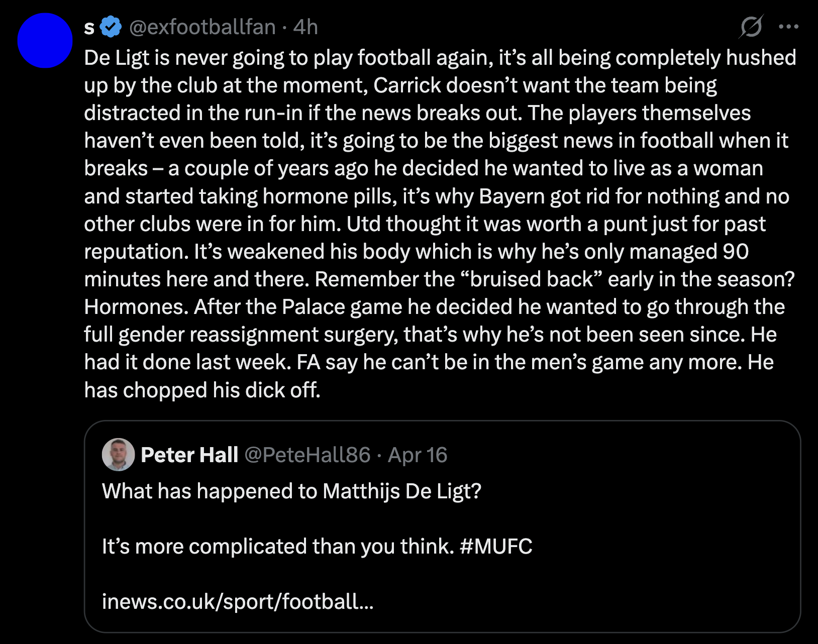
Task: Click the last line of the main post text
Action: (x=202, y=390)
